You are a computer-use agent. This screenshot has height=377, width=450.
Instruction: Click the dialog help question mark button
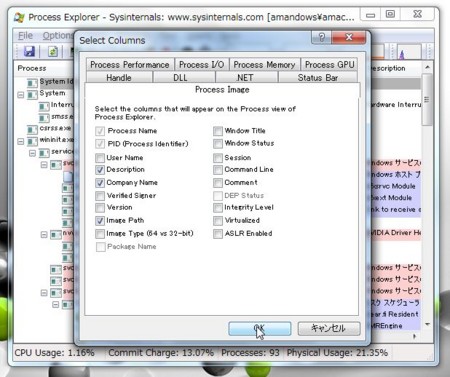(321, 37)
